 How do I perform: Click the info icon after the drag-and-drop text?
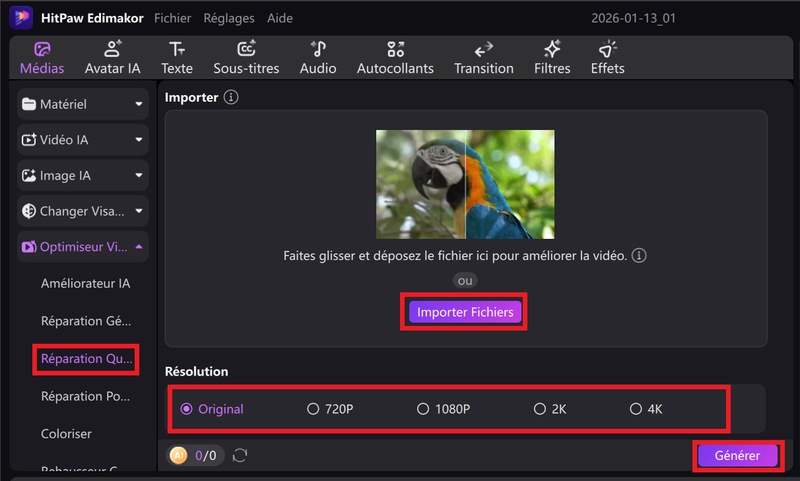click(639, 255)
